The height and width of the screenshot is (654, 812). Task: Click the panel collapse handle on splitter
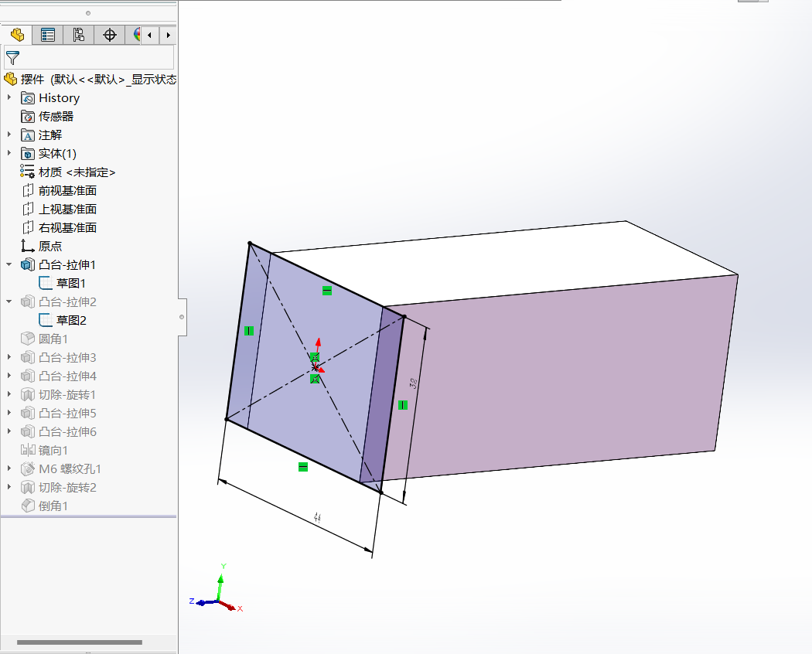[x=182, y=317]
